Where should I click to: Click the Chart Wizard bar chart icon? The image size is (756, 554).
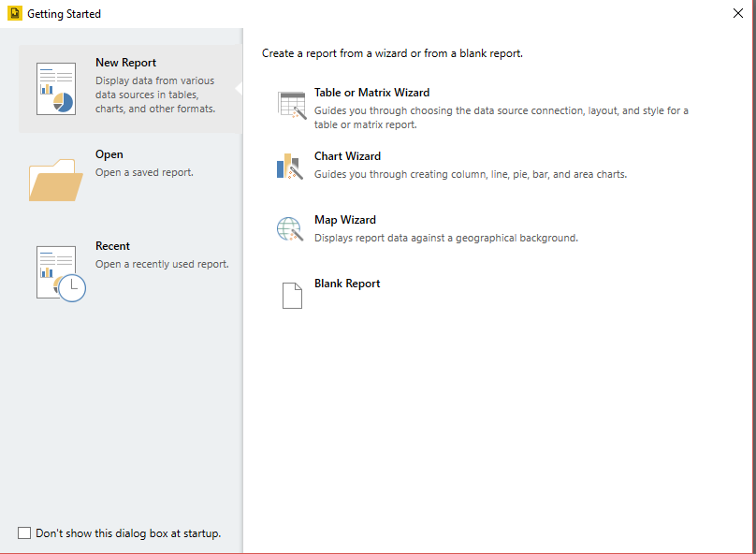coord(290,167)
